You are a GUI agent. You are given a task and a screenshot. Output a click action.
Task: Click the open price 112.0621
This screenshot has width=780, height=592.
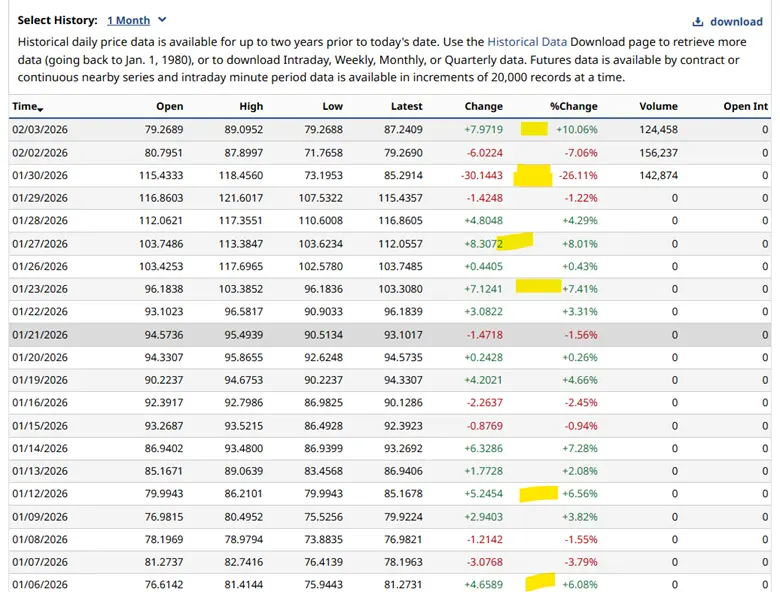[x=161, y=220]
